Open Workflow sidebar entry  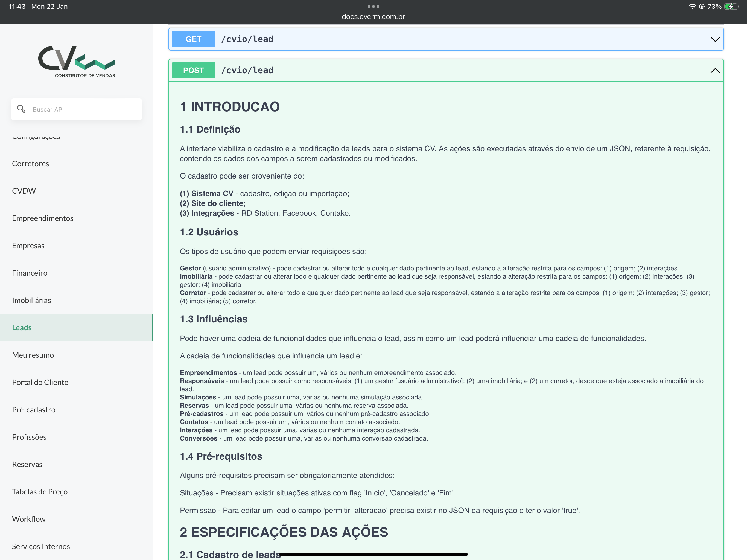tap(29, 519)
